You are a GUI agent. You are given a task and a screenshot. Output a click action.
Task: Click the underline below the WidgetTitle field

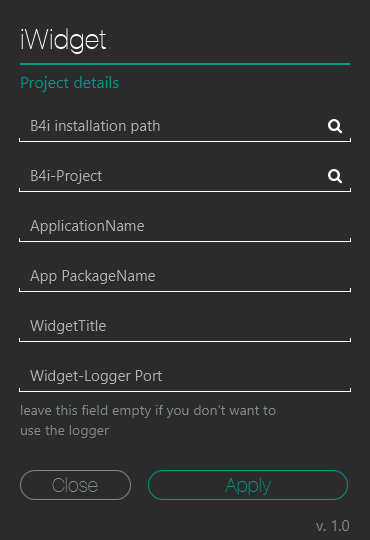pyautogui.click(x=185, y=340)
